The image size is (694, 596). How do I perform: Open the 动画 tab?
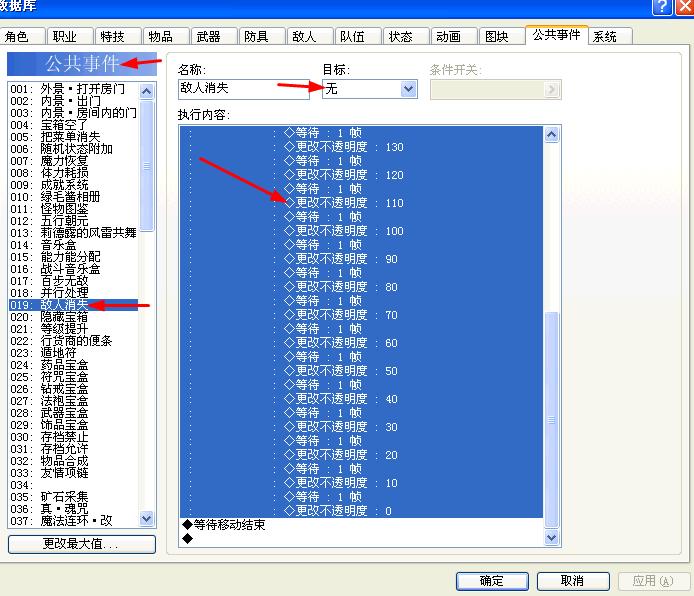(454, 36)
